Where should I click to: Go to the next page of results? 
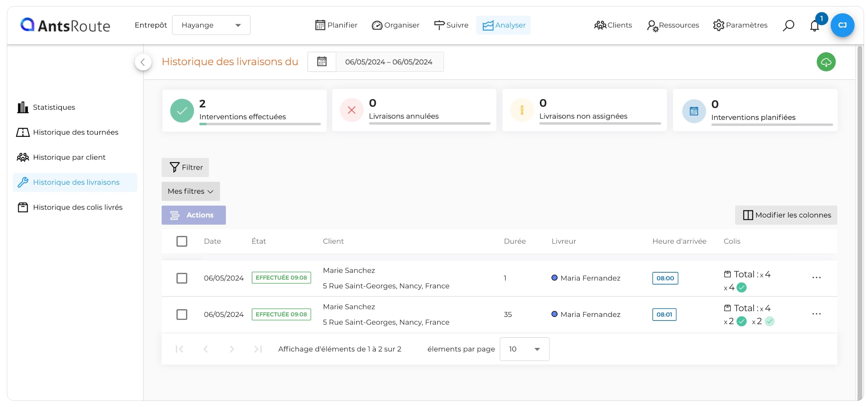coord(232,349)
